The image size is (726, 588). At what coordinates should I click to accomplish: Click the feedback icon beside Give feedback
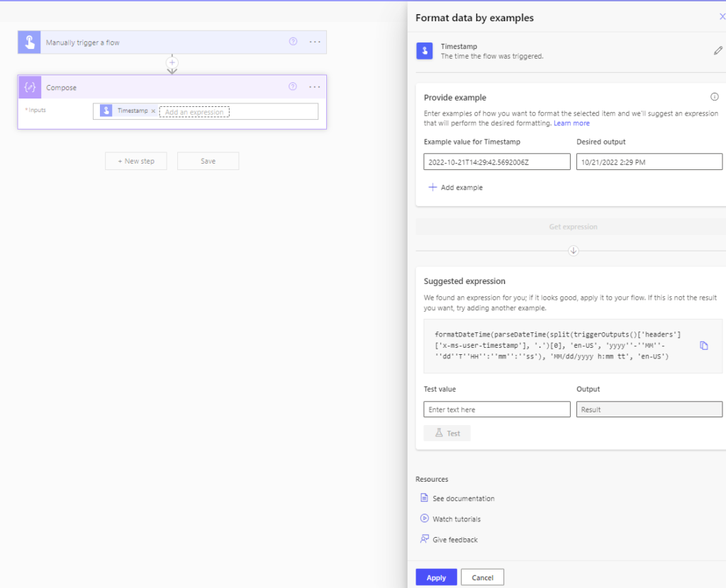[424, 539]
